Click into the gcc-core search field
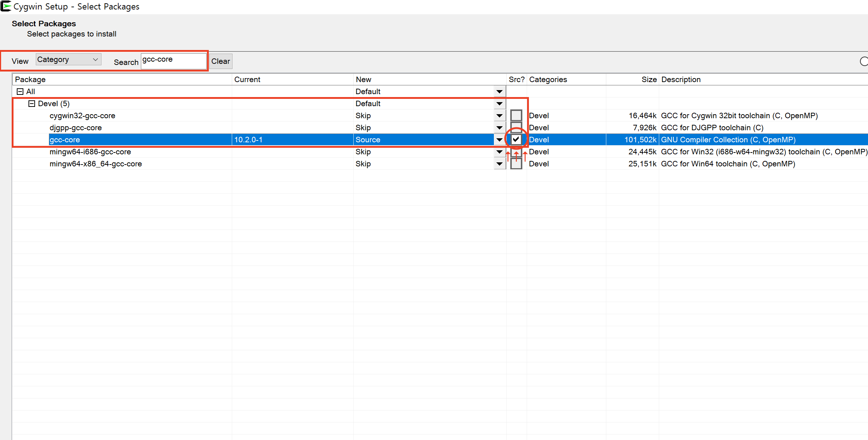Viewport: 868px width, 440px height. click(x=173, y=61)
